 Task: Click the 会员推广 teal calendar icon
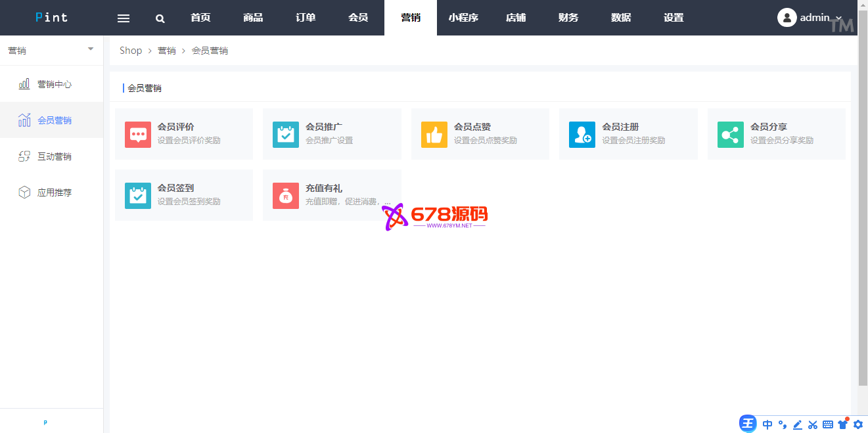285,135
